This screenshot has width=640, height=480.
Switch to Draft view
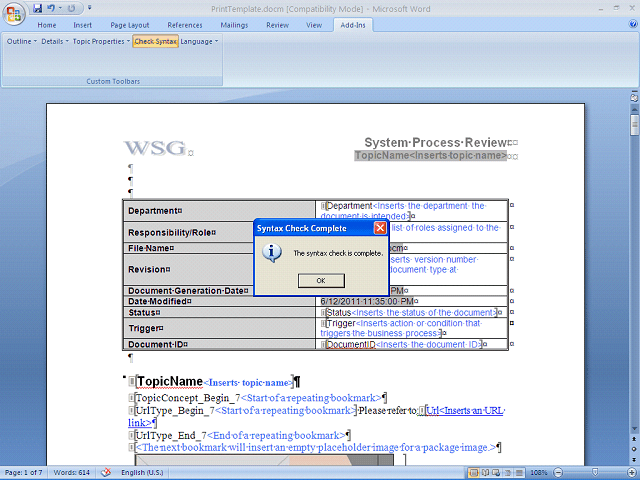[x=519, y=473]
